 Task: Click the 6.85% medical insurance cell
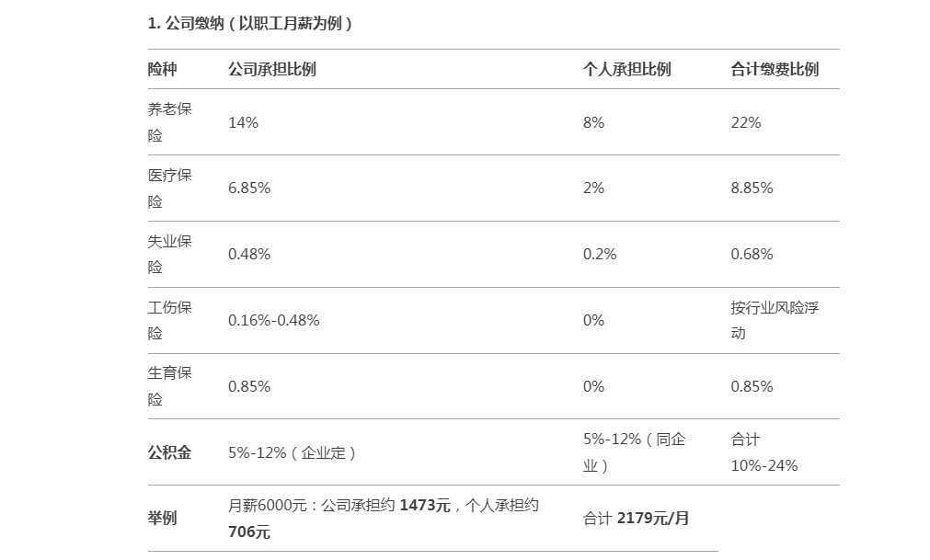pos(249,189)
